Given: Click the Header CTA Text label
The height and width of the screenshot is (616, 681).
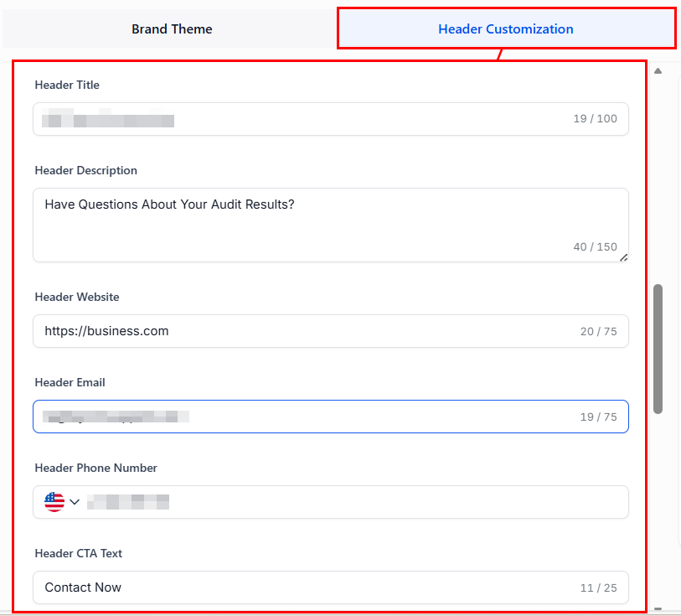Looking at the screenshot, I should point(79,553).
